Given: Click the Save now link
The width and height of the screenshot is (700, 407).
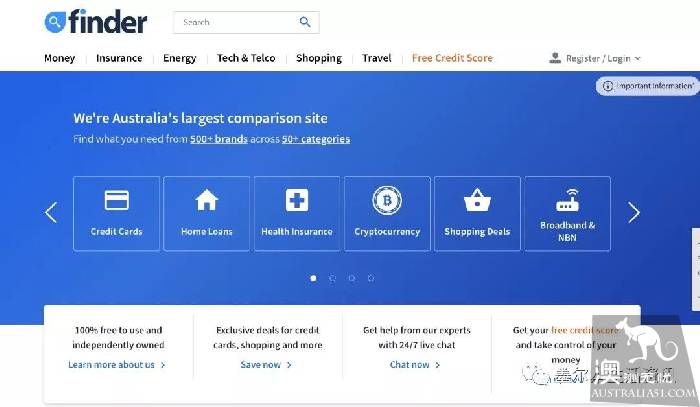Looking at the screenshot, I should (266, 365).
